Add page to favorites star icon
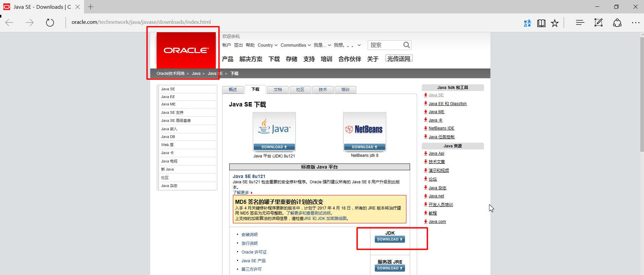This screenshot has width=644, height=275. pos(555,23)
